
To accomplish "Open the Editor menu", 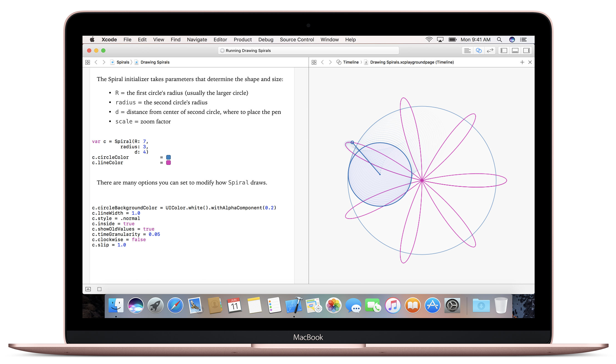I will pos(220,40).
